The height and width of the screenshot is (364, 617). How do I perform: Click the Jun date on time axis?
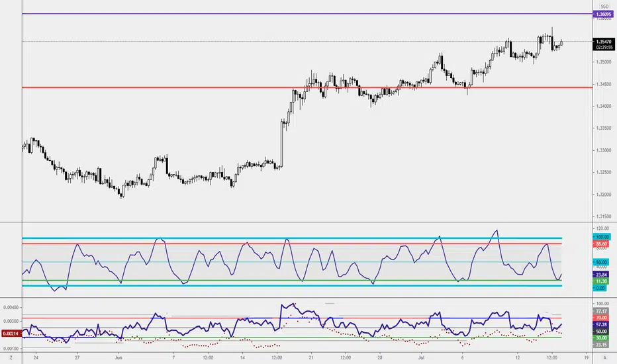point(119,357)
